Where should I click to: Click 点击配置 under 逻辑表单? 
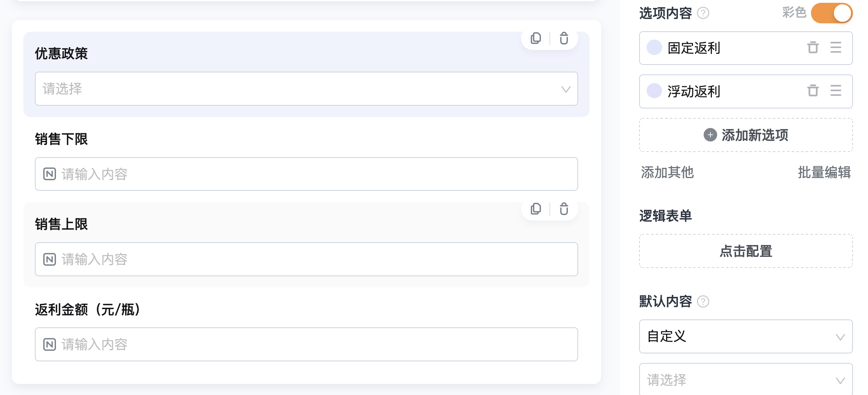pos(746,251)
